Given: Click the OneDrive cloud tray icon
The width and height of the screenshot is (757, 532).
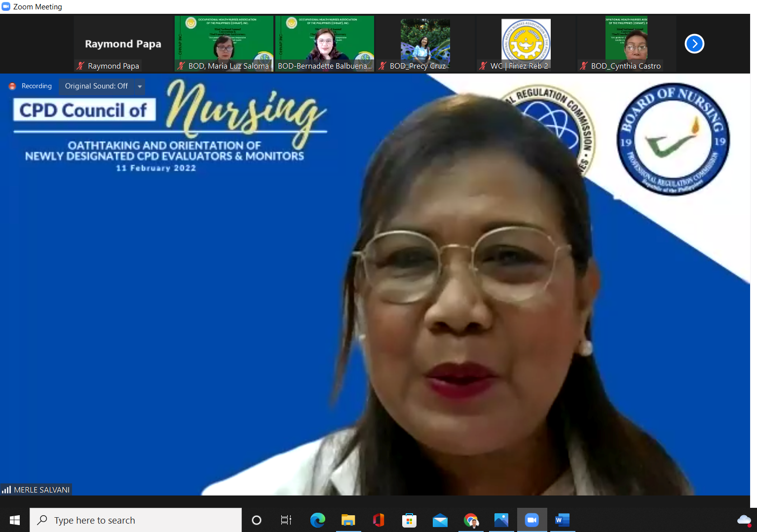Looking at the screenshot, I should [x=744, y=520].
